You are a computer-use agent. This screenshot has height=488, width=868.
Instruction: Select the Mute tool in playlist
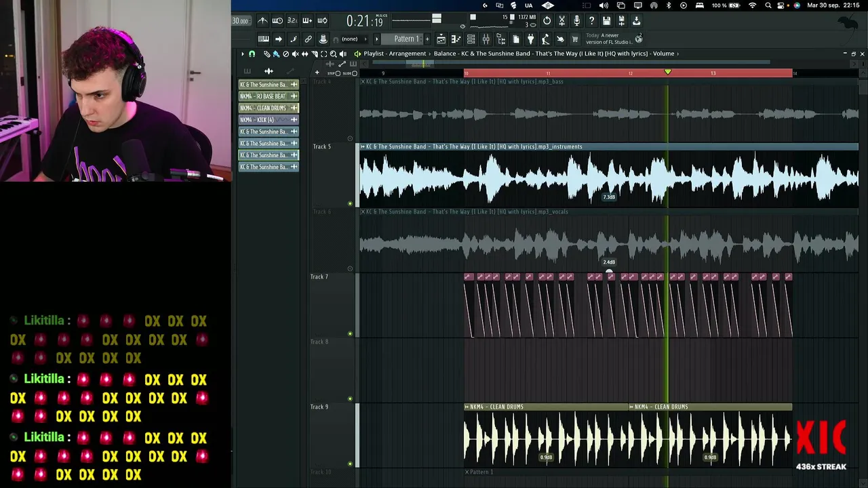coord(295,54)
